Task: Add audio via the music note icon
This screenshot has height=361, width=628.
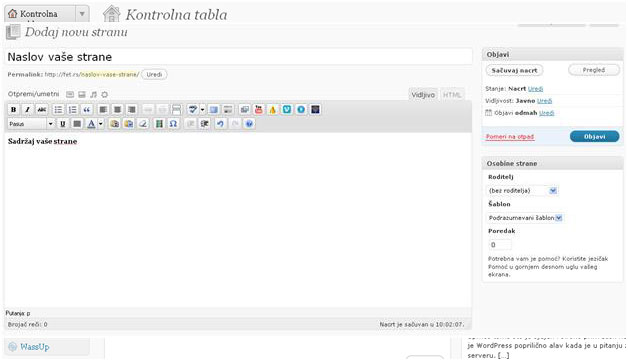Action: tap(93, 95)
